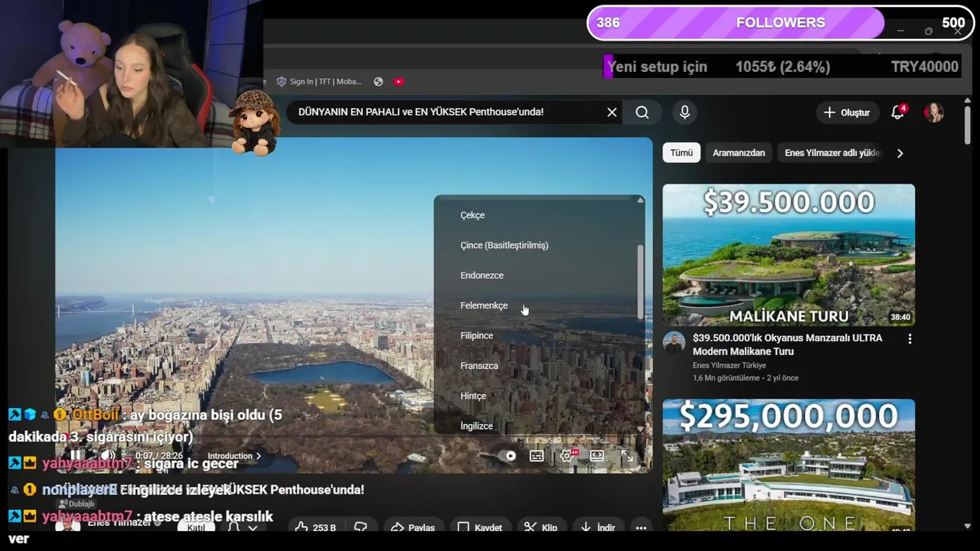Screen dimensions: 980x551
Task: Switch to theater mode in the player
Action: pos(596,456)
